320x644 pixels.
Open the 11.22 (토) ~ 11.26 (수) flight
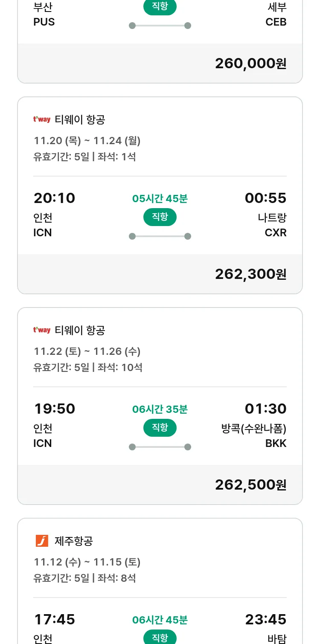tap(87, 351)
